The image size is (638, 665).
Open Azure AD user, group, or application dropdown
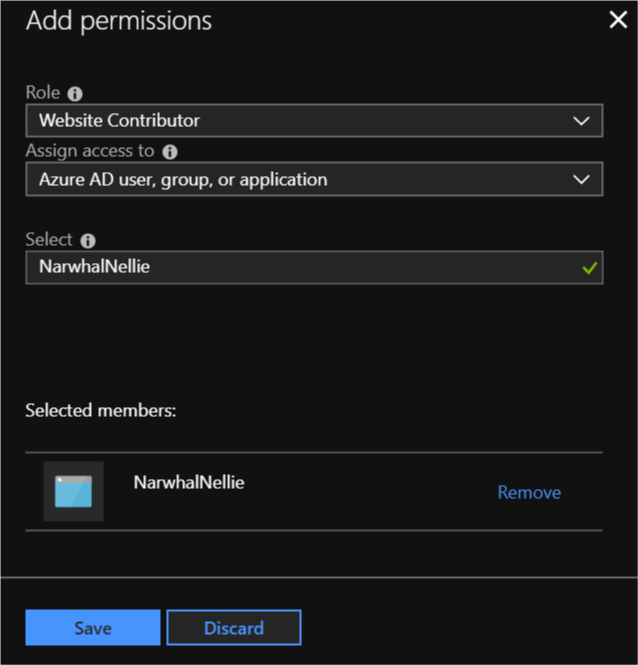point(314,179)
